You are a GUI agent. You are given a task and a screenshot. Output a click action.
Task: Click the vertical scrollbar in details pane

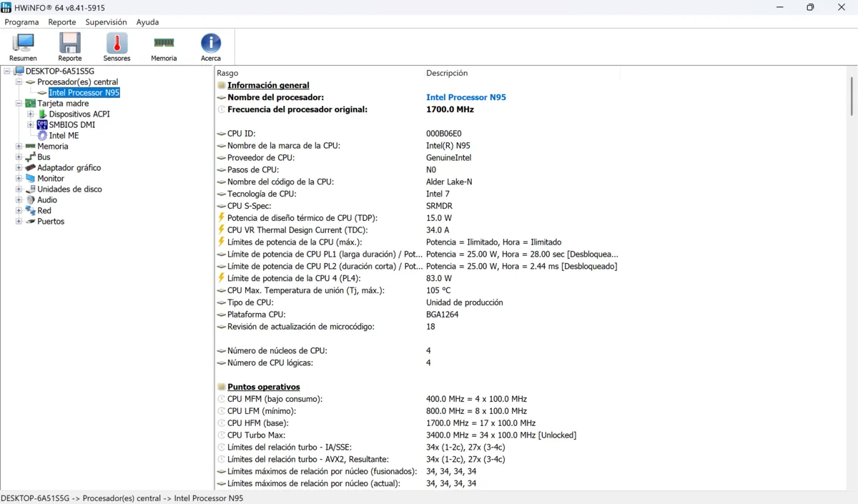851,286
